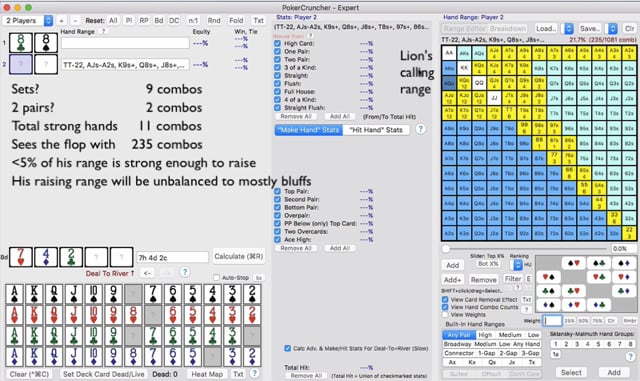Choose the club-diamond suit combo
640x381 pixels.
click(624, 291)
